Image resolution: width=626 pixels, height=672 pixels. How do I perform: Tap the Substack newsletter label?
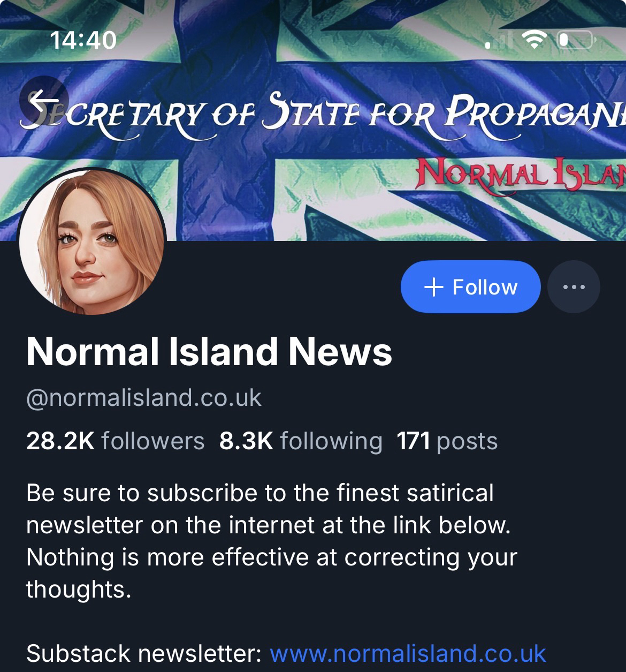click(x=143, y=654)
